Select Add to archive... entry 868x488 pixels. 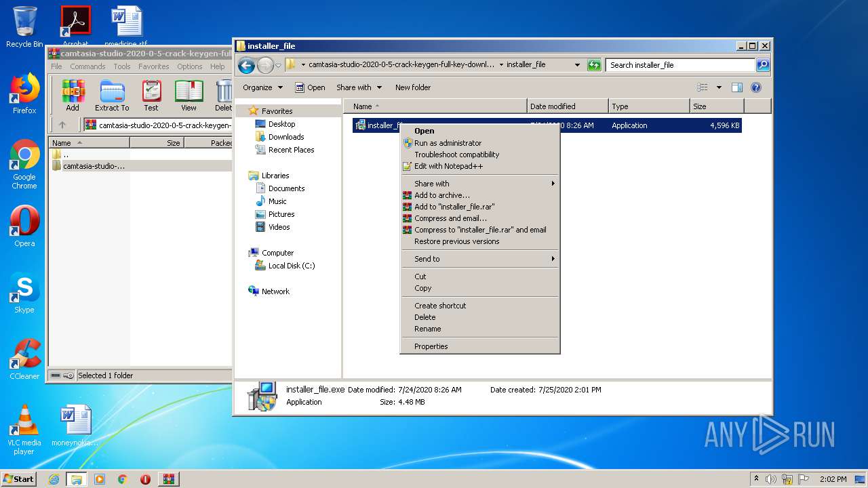479,195
